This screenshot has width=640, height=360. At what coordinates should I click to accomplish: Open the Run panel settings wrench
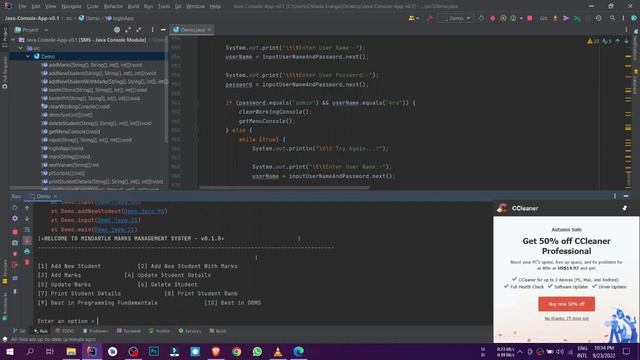pyautogui.click(x=15, y=218)
